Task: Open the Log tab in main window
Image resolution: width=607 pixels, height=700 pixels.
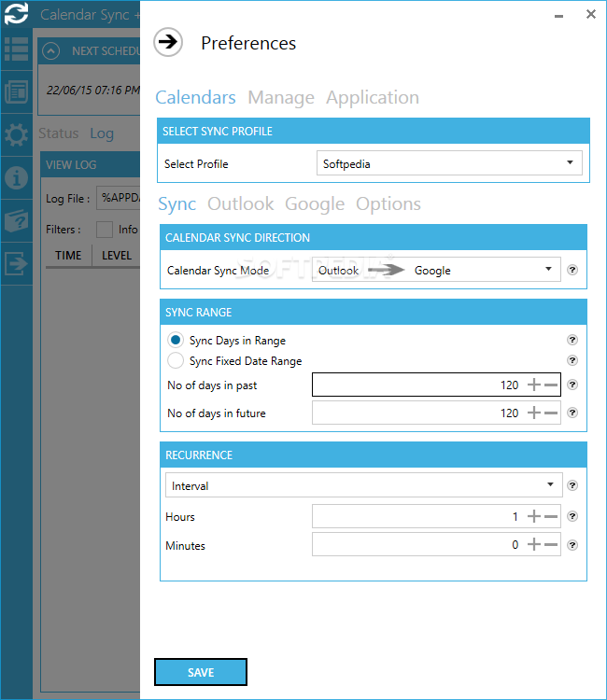Action: [102, 133]
